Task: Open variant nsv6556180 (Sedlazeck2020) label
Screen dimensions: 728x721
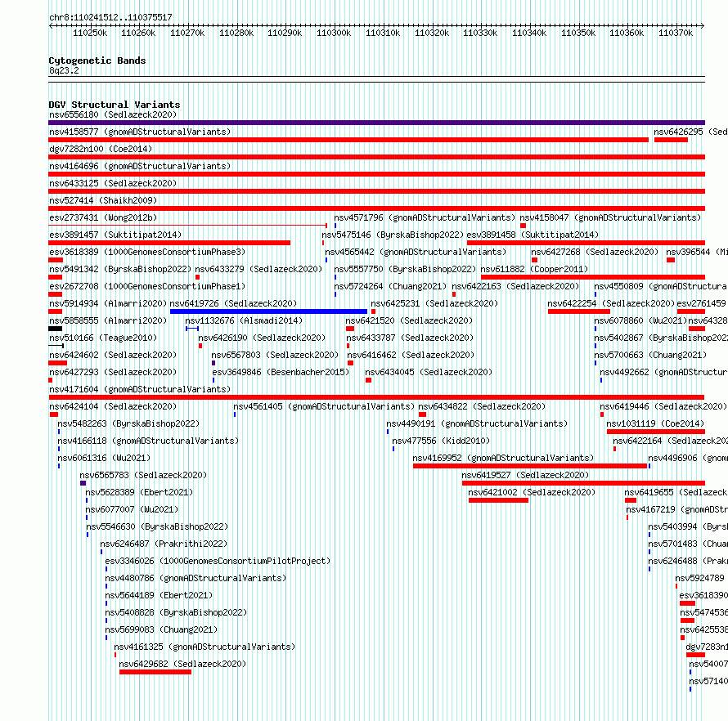Action: coord(113,114)
